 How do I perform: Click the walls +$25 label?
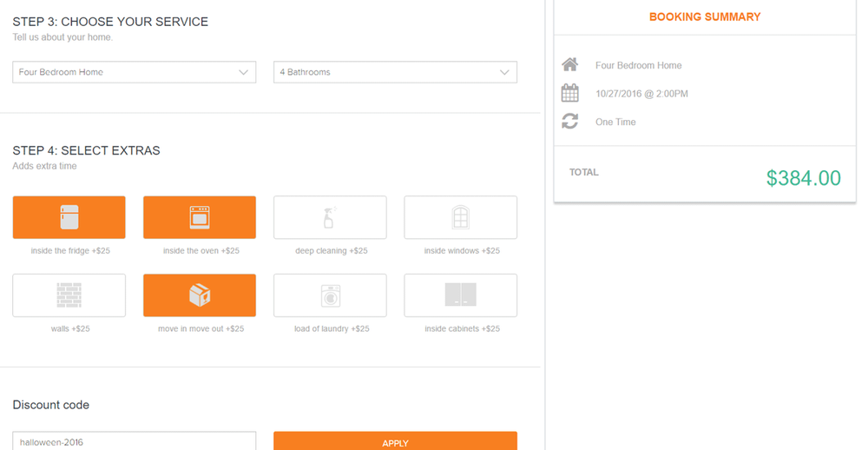tap(70, 328)
